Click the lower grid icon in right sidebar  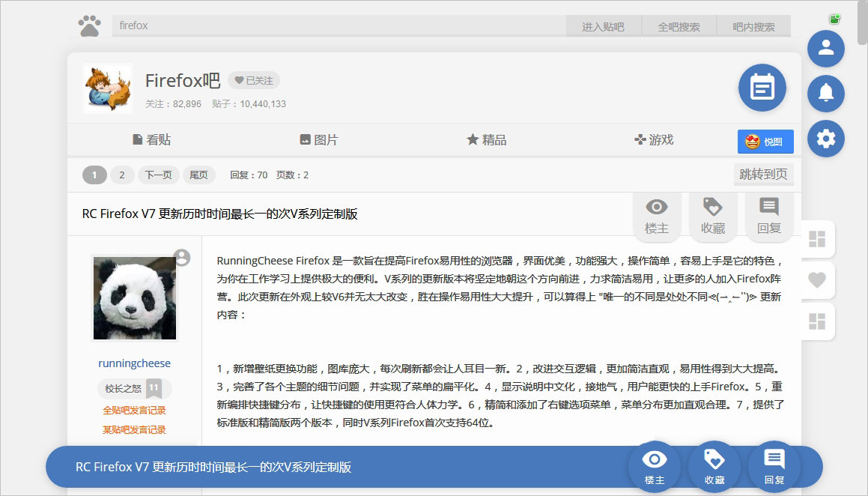click(817, 321)
